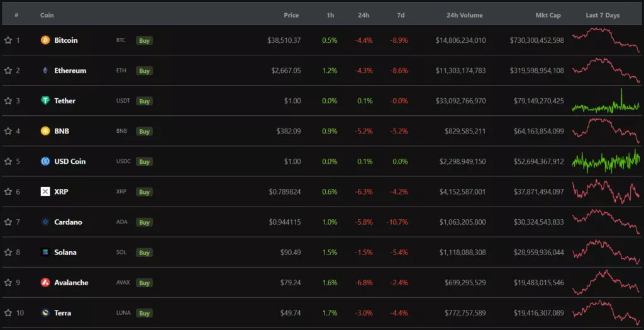Toggle favorite star for Solana
The height and width of the screenshot is (330, 644).
[8, 253]
